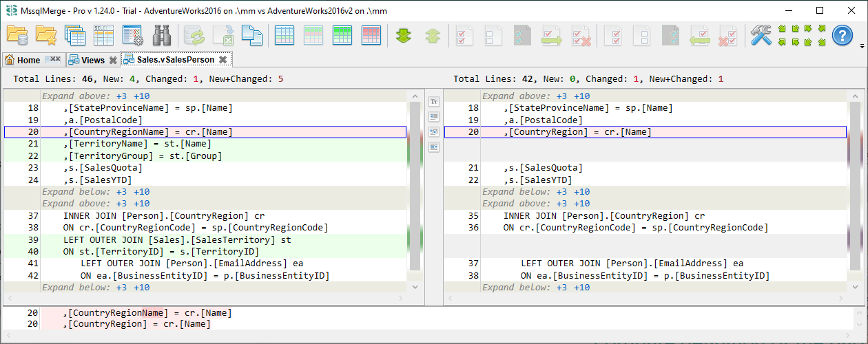Open the SELECT query table icon
The image size is (868, 344).
point(103,35)
